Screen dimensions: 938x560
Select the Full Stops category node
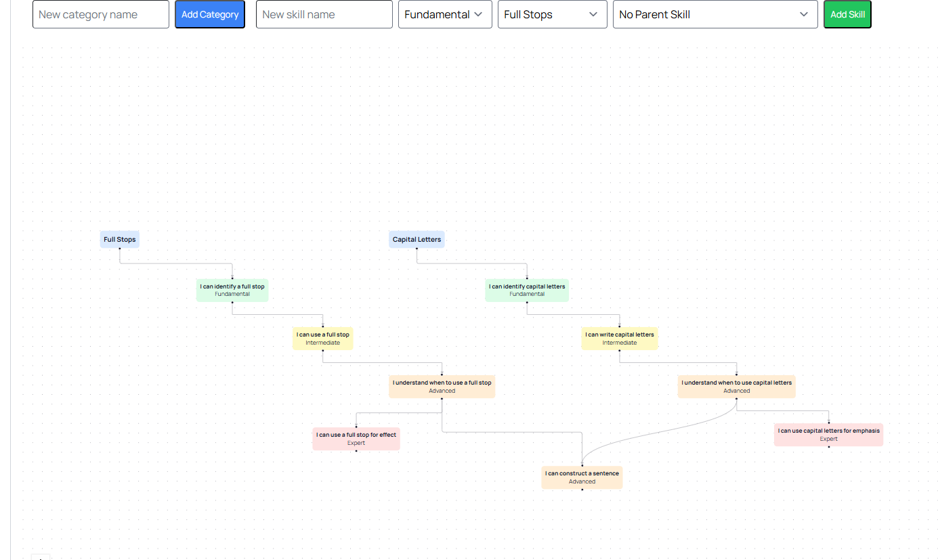coord(120,240)
